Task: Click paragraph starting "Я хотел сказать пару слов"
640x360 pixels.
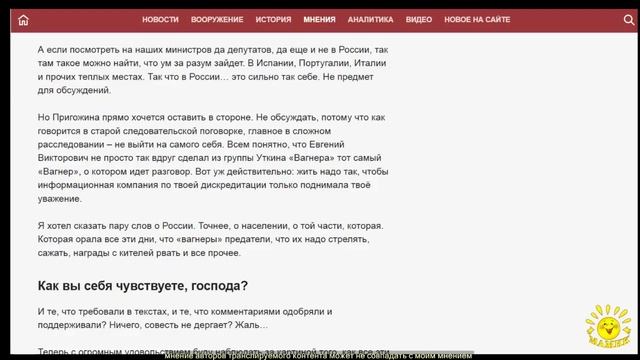Action: click(211, 239)
